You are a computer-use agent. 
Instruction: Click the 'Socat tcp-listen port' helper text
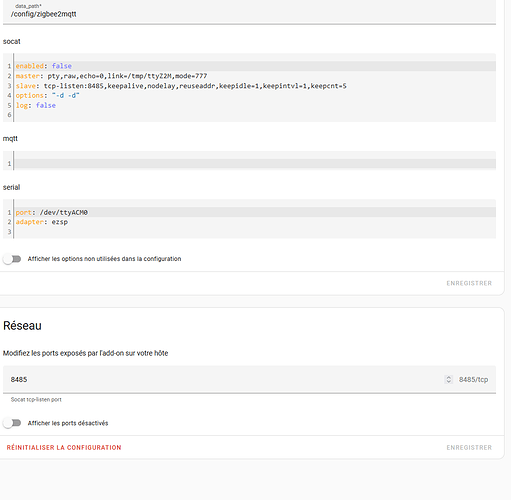coord(36,399)
